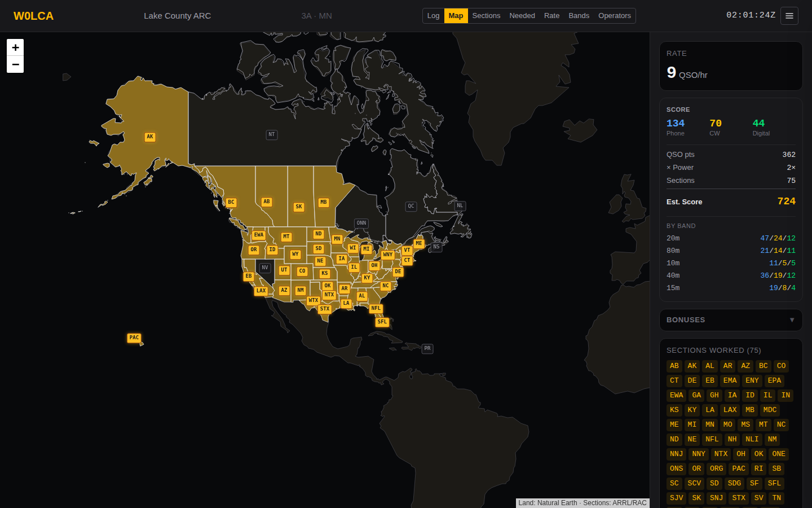812x508 pixels.
Task: Click the PR section marker
Action: pyautogui.click(x=427, y=348)
